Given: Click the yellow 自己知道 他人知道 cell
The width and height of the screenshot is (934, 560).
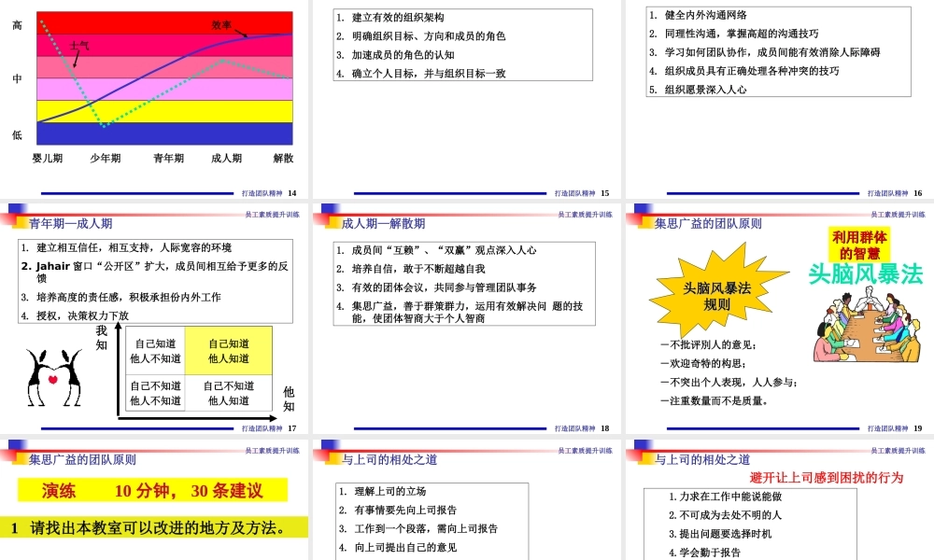Looking at the screenshot, I should tap(229, 351).
